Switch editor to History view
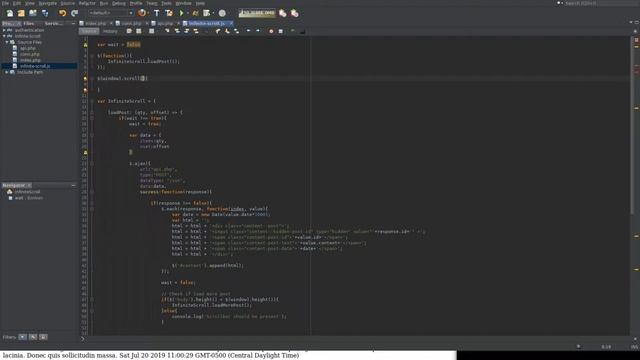The height and width of the screenshot is (360, 640). [x=110, y=31]
